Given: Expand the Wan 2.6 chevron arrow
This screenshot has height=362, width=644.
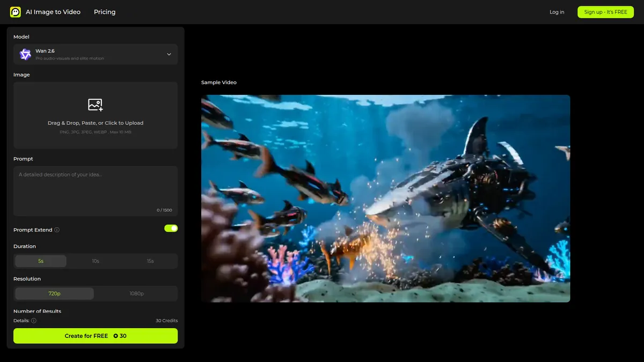Looking at the screenshot, I should point(170,54).
